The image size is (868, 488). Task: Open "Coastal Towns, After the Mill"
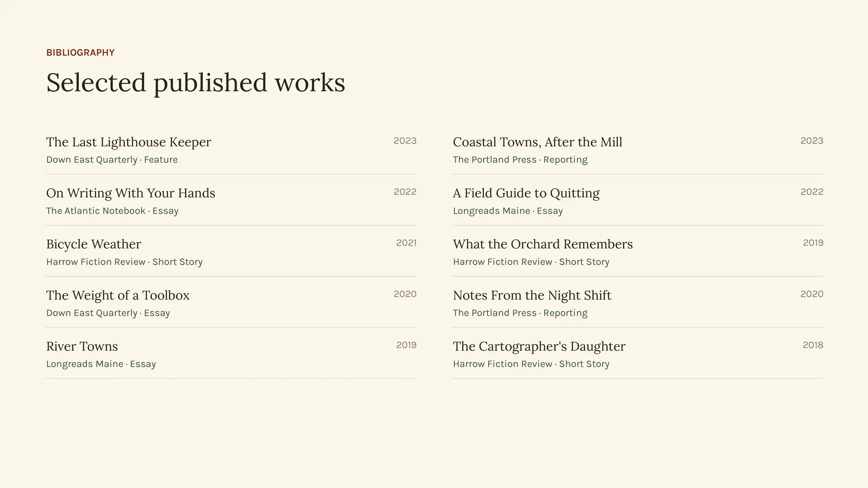coord(538,142)
